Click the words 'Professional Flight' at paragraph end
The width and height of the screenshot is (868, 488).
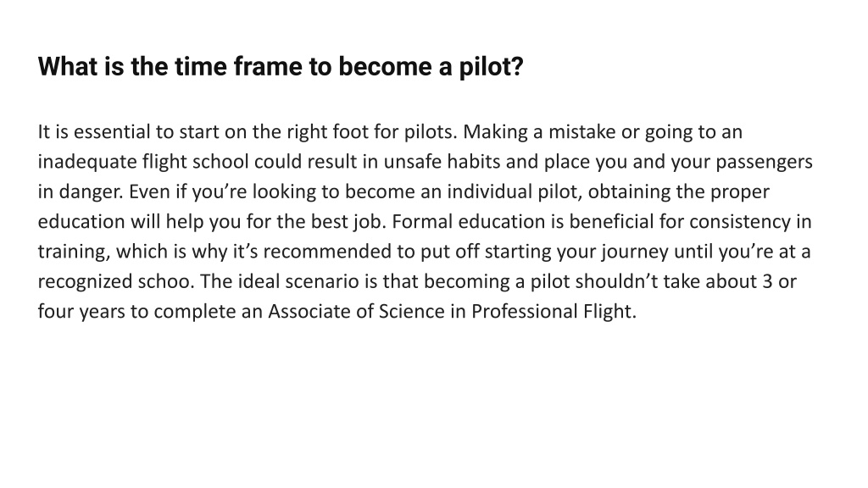554,312
